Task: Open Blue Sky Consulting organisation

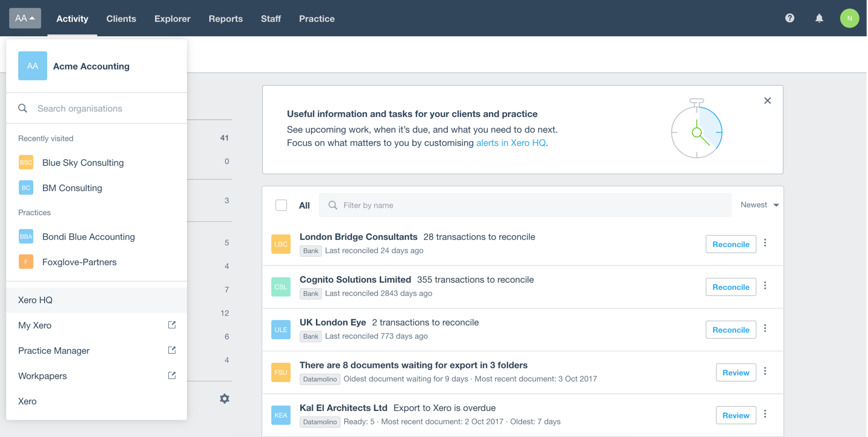Action: coord(96,163)
